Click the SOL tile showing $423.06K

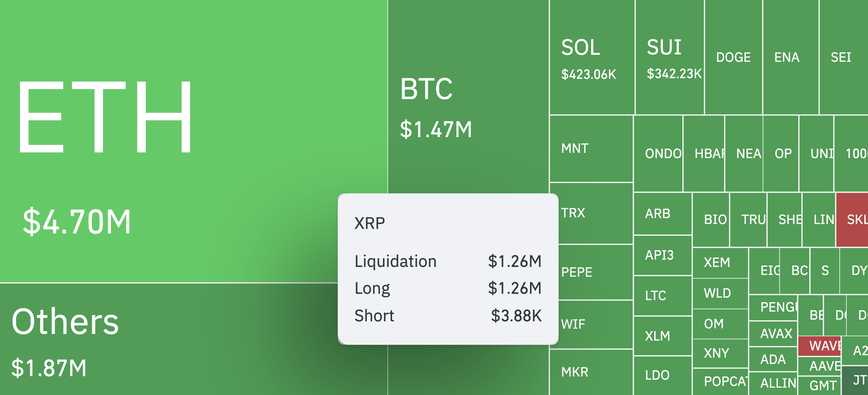pyautogui.click(x=591, y=58)
